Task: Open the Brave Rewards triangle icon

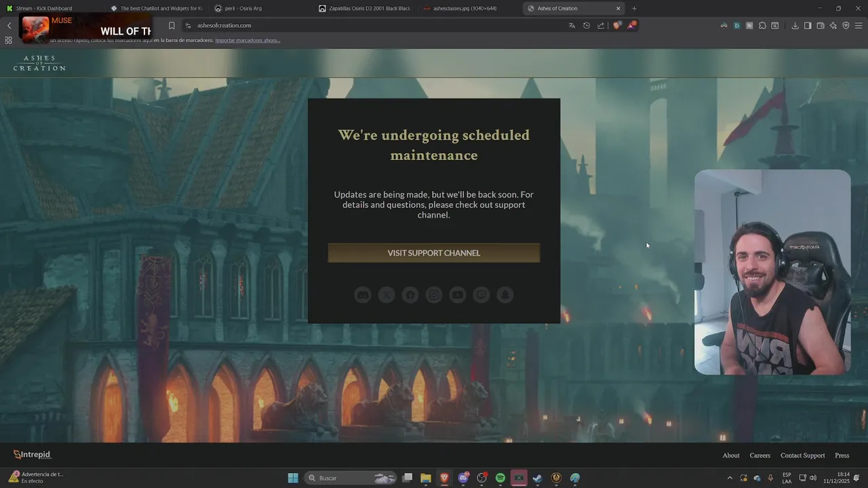Action: [631, 25]
